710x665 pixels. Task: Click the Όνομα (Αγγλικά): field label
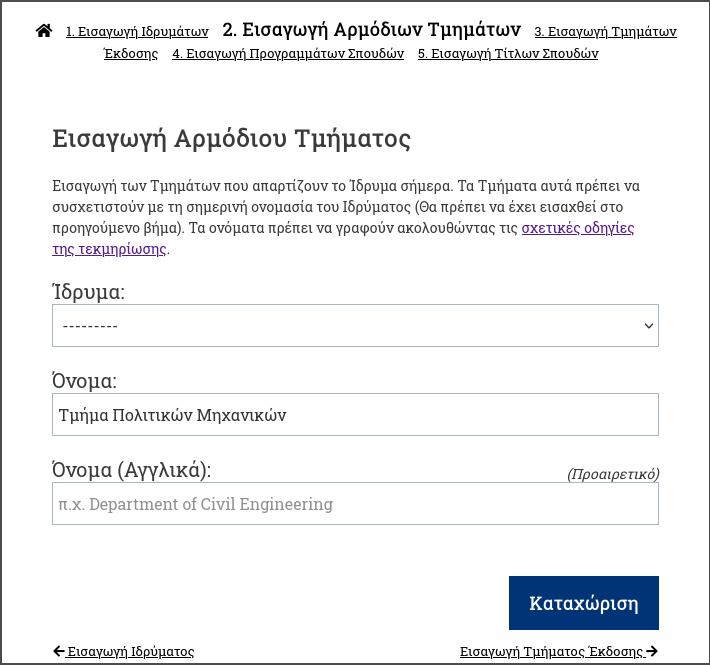[x=131, y=470]
